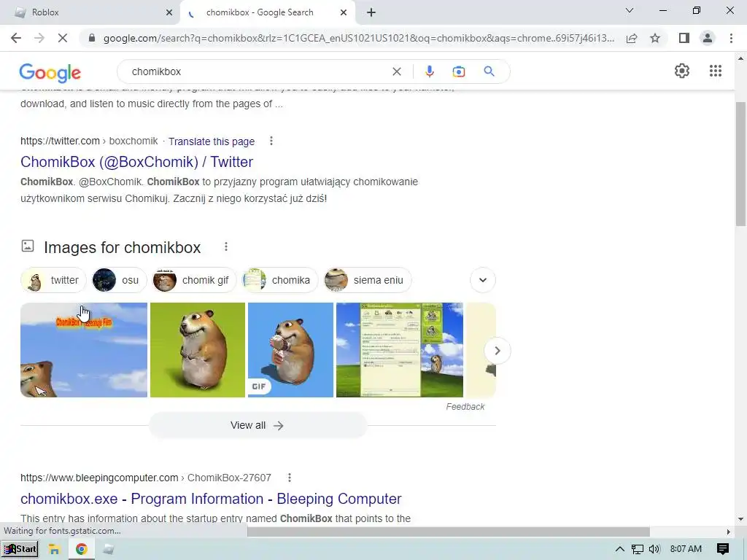
Task: Go to the Google homepage logo
Action: click(x=50, y=73)
